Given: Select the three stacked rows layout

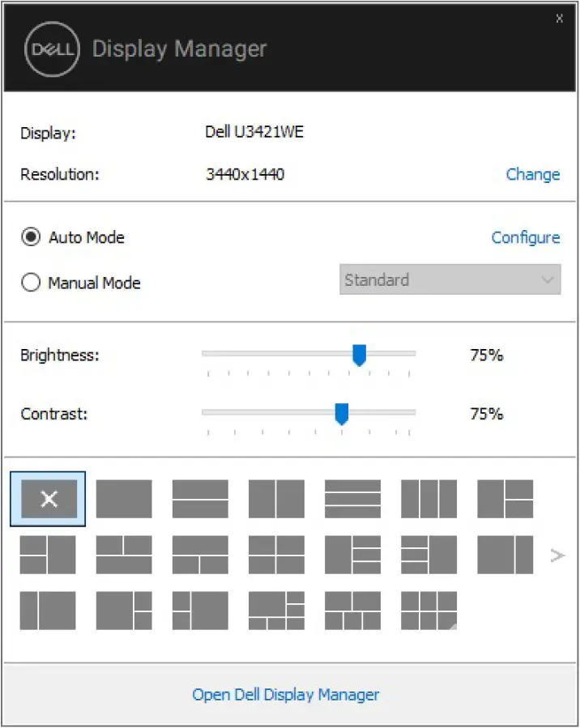Looking at the screenshot, I should [352, 500].
